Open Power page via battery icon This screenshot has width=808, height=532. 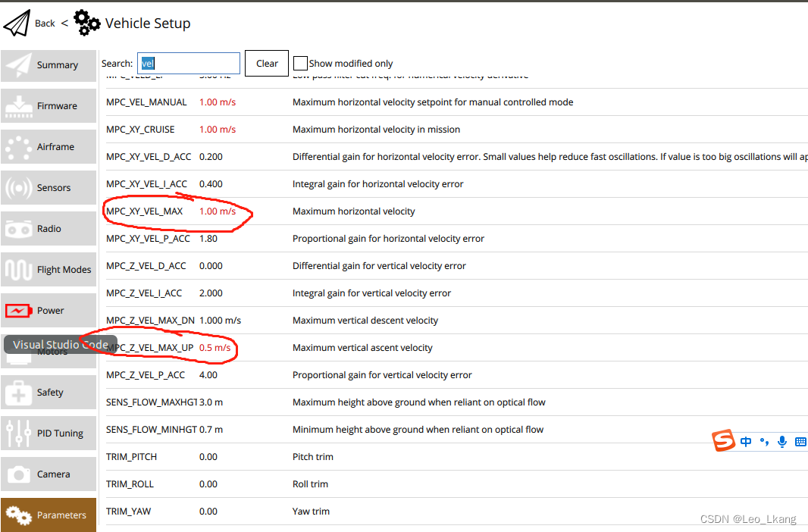tap(18, 311)
